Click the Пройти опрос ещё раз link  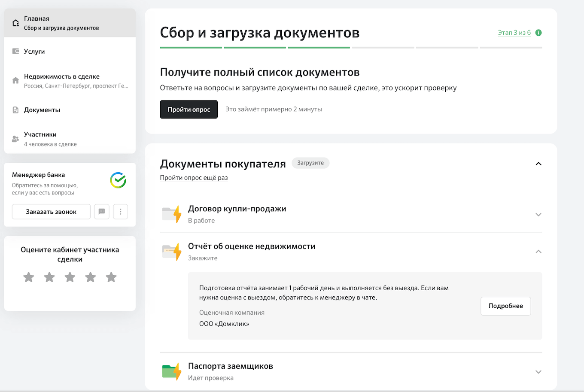(x=194, y=178)
